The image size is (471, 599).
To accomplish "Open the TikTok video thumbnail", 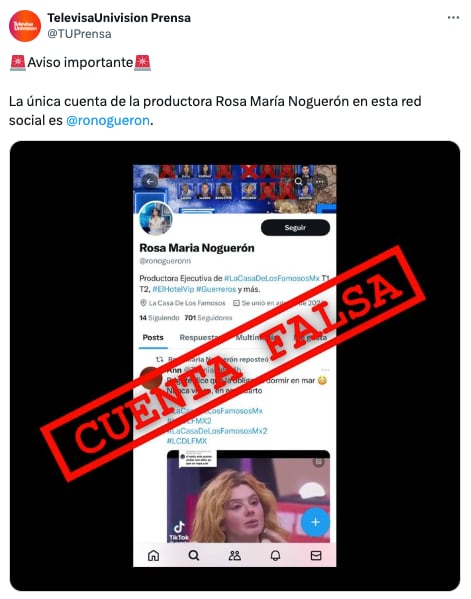I will [x=248, y=496].
